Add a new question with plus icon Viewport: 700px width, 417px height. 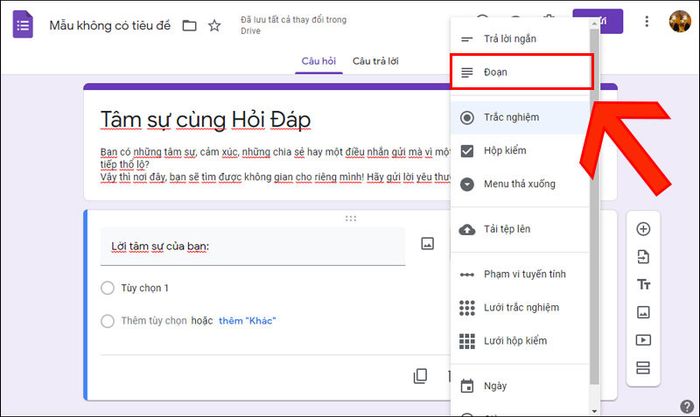(x=643, y=229)
